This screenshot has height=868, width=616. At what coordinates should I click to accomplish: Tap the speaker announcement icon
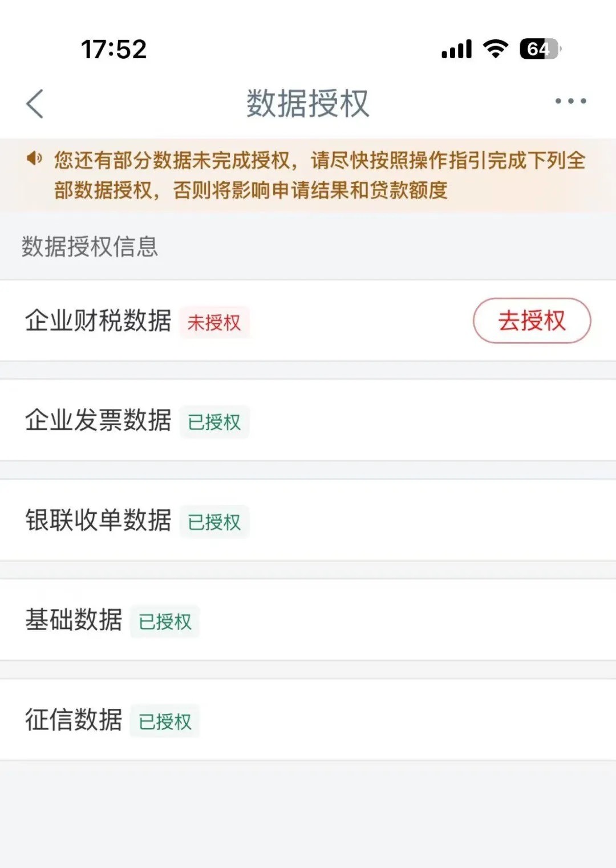(x=34, y=159)
